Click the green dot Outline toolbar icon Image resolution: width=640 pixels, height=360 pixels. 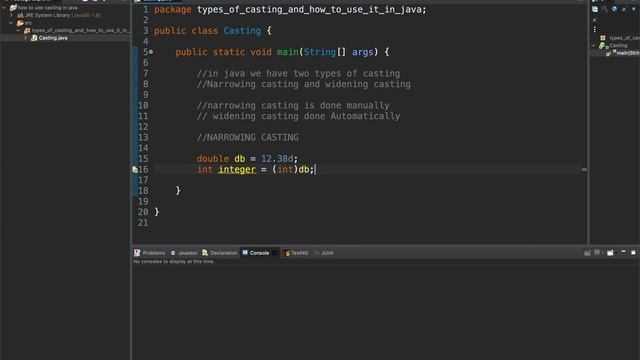633,9
